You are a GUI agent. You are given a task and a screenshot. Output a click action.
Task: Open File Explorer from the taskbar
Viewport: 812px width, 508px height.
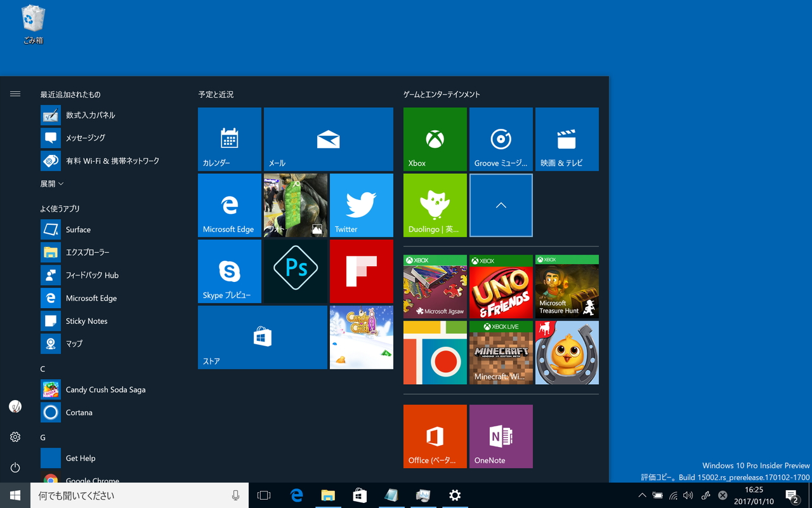(x=328, y=495)
